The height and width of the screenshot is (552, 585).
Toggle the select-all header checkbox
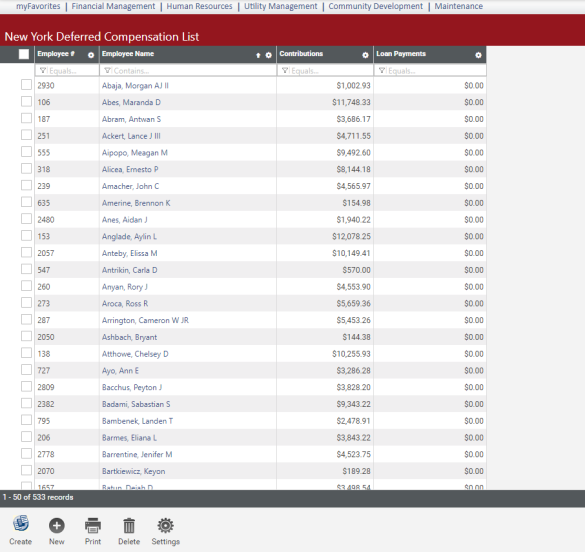point(24,54)
